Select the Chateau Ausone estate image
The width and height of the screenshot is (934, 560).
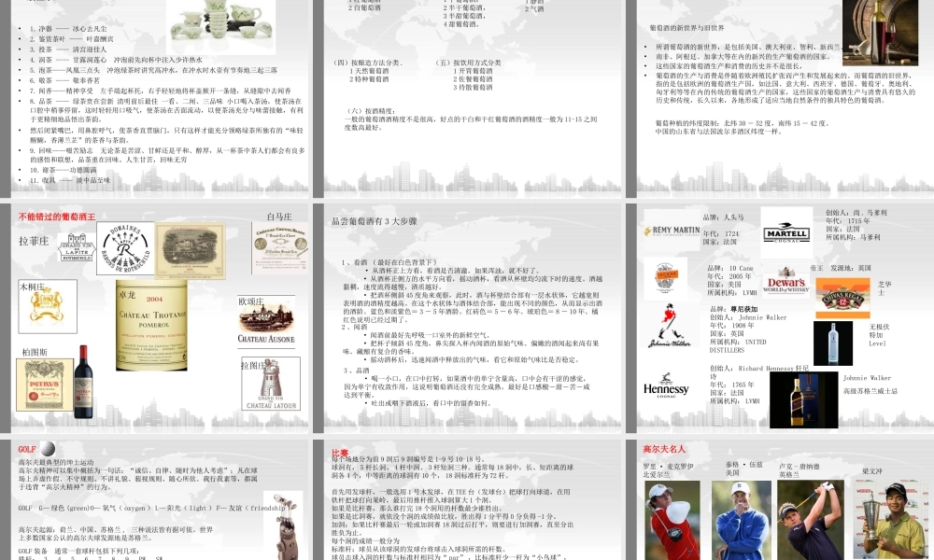266,321
